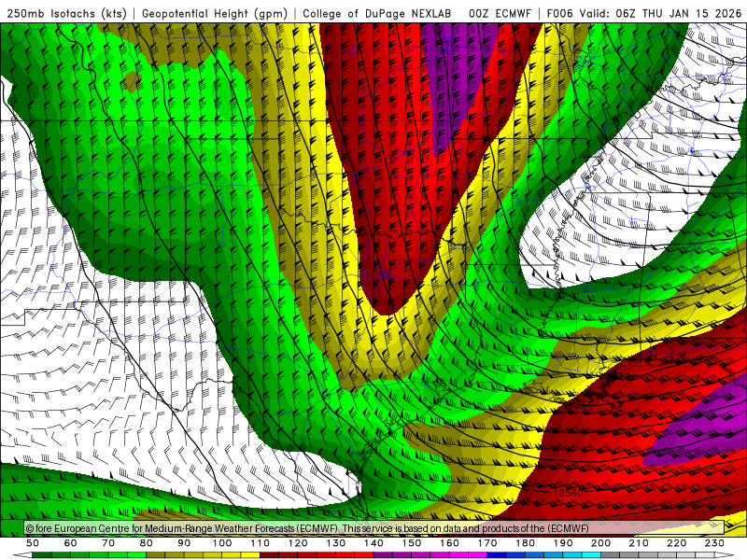Click the '100' legend value

[x=222, y=543]
